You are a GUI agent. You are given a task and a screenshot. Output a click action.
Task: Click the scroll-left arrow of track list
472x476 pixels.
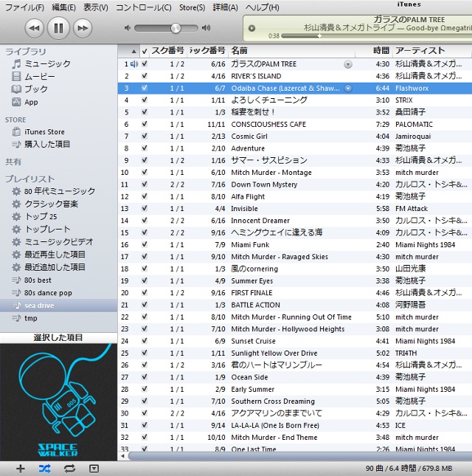click(123, 456)
